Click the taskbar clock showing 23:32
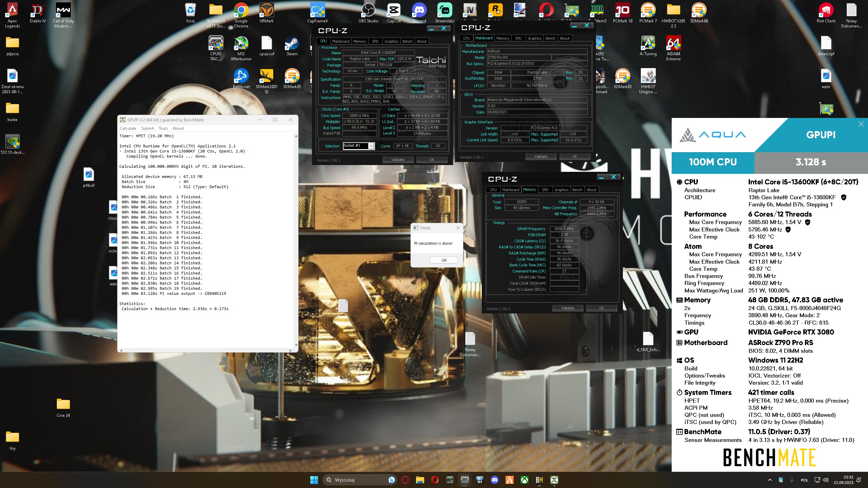This screenshot has width=868, height=488. (844, 480)
